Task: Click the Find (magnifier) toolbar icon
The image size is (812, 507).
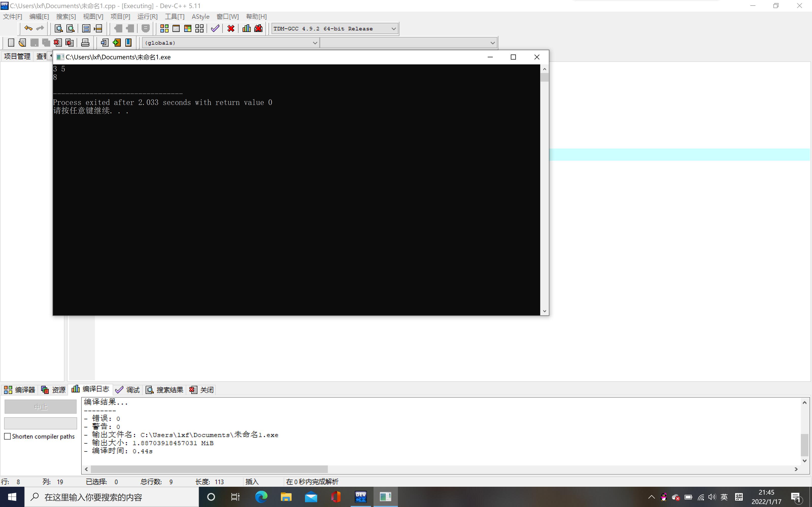Action: (59, 28)
